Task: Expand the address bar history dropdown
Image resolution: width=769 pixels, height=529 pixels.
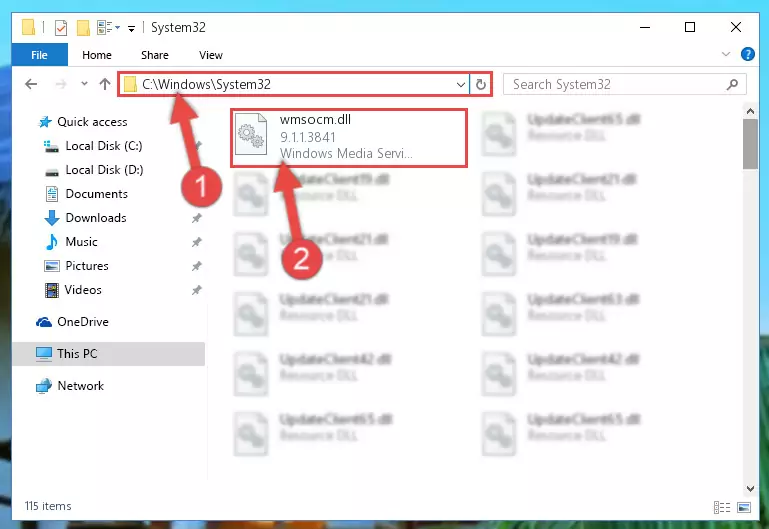Action: point(461,84)
